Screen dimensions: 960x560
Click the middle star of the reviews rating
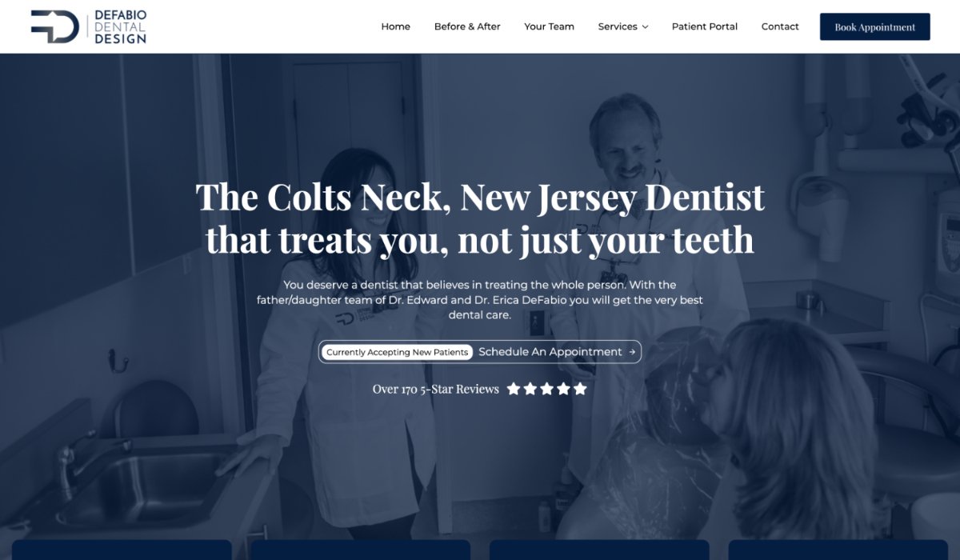547,389
